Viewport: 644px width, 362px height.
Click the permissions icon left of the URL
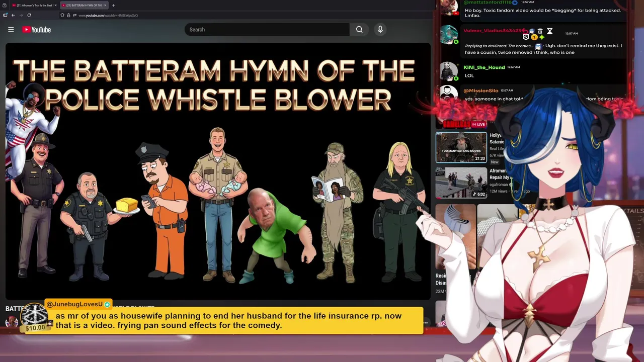pos(74,15)
